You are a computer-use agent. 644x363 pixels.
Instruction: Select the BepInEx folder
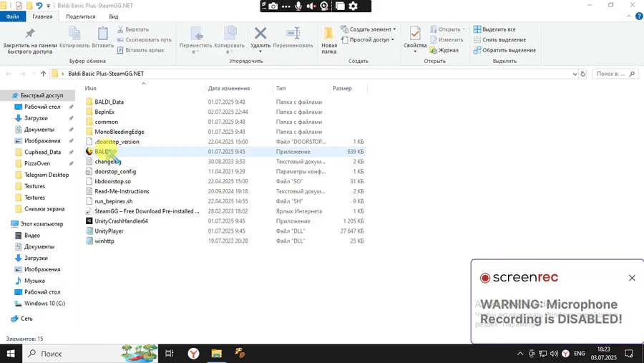coord(104,112)
